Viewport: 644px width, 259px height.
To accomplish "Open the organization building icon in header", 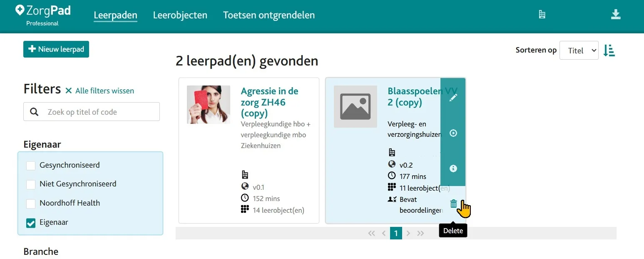I will 542,15.
